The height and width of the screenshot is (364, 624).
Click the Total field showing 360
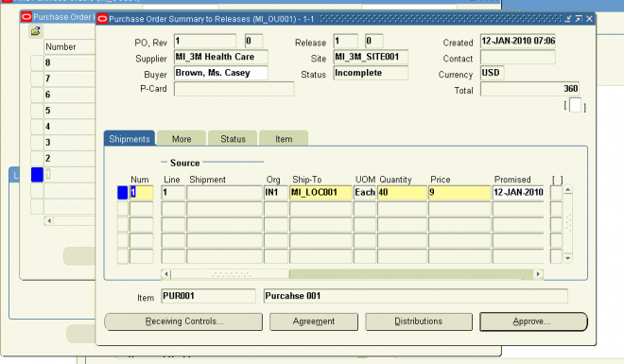coord(529,89)
